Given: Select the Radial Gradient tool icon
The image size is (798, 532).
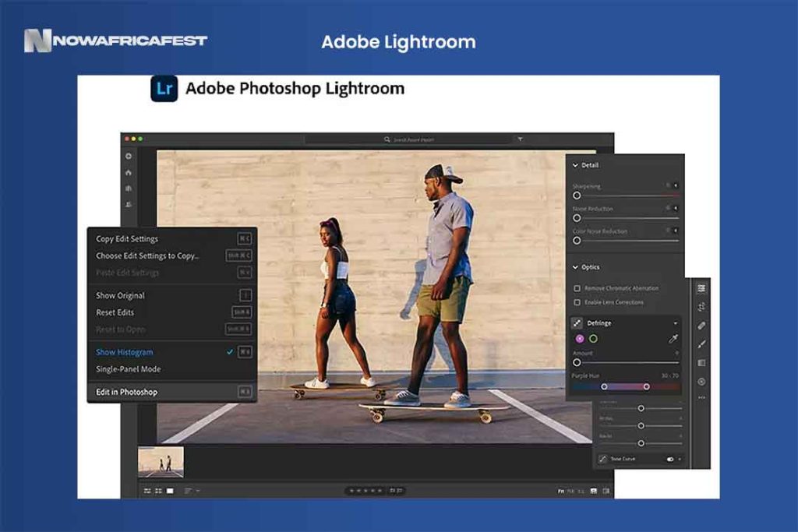Looking at the screenshot, I should pos(701,382).
